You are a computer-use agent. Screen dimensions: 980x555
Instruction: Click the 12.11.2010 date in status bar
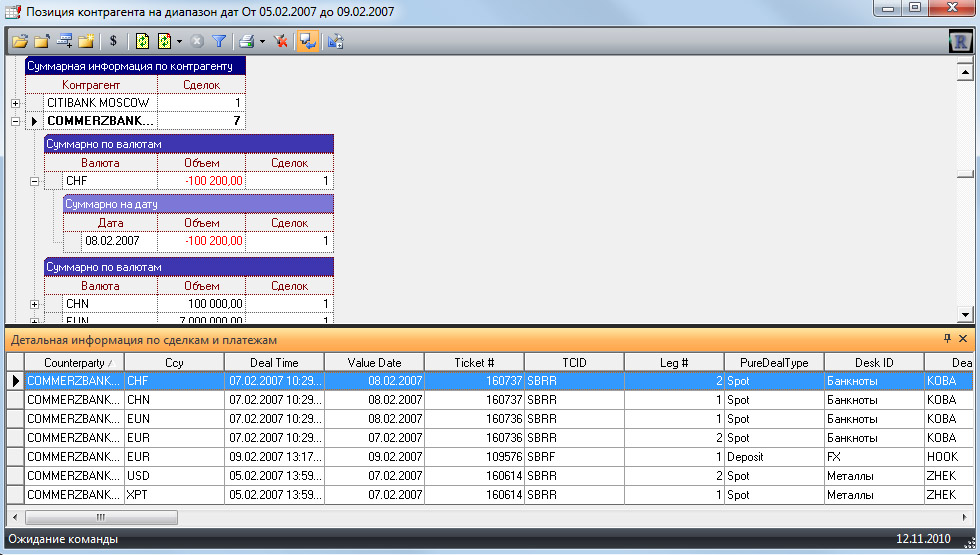(923, 539)
